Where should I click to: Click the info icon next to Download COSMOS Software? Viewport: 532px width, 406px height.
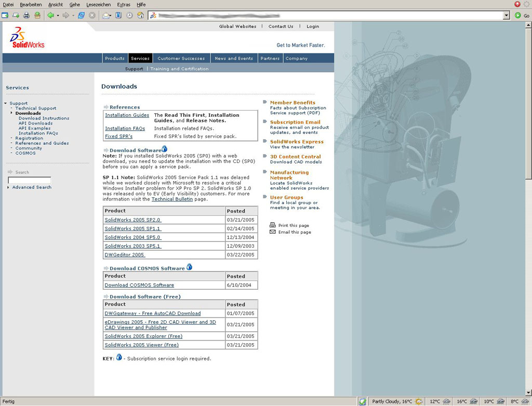[189, 267]
